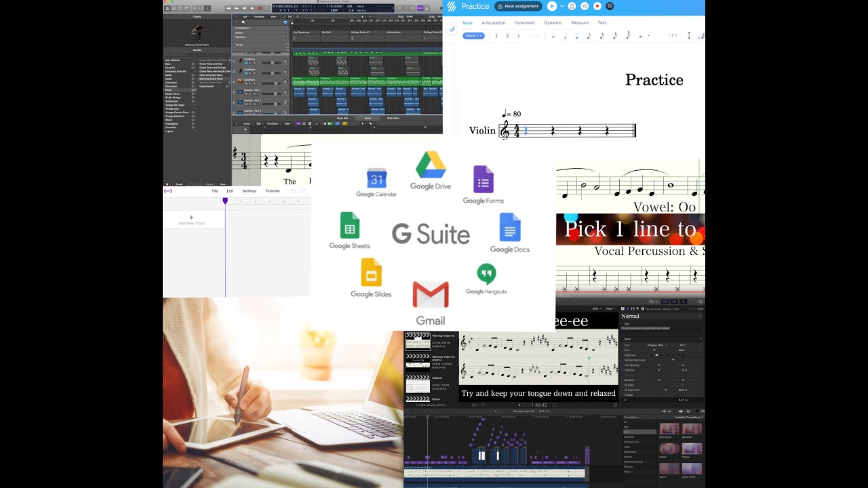Apply the sharp accidental in Flat

507,36
